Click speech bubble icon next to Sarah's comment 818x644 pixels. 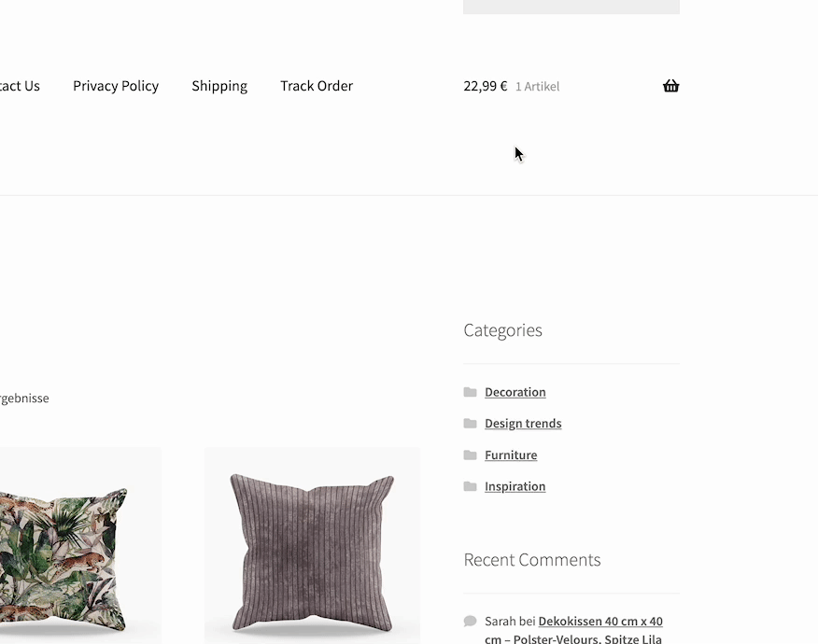tap(470, 621)
